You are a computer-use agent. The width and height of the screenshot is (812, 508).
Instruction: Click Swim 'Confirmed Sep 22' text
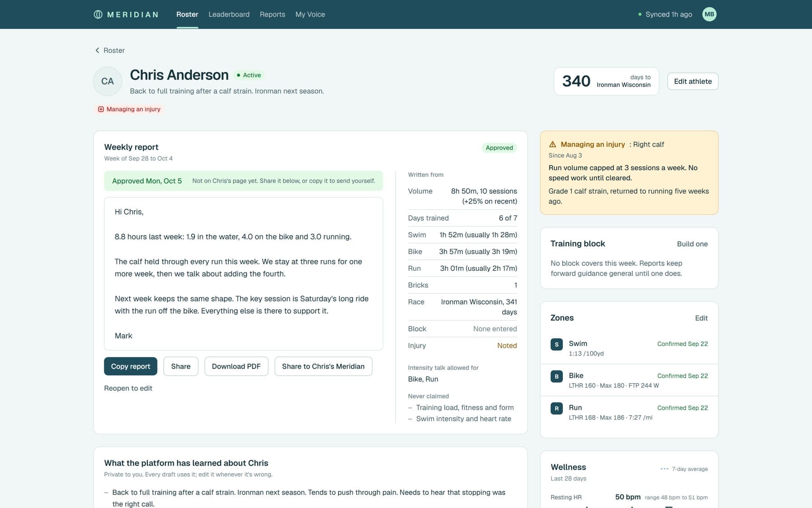coord(682,344)
